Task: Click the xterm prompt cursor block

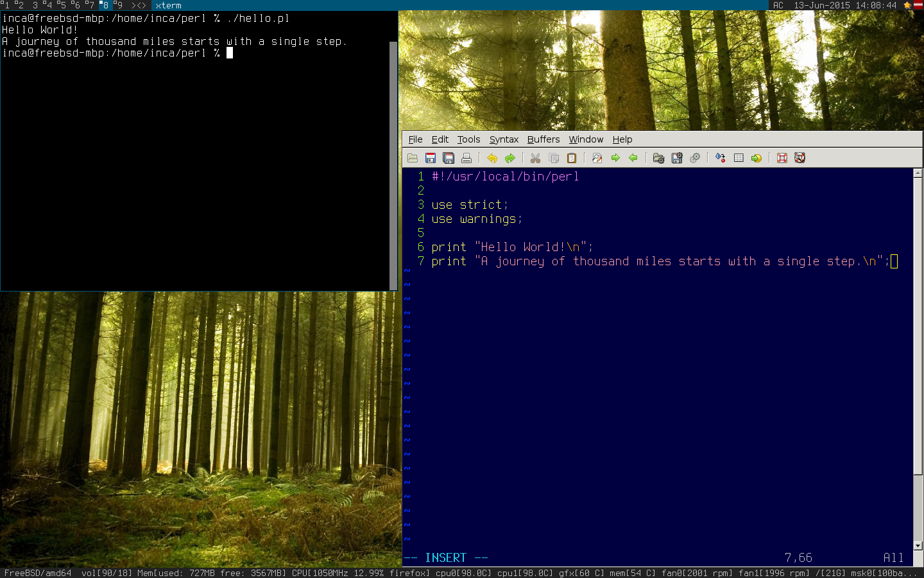Action: [x=230, y=53]
